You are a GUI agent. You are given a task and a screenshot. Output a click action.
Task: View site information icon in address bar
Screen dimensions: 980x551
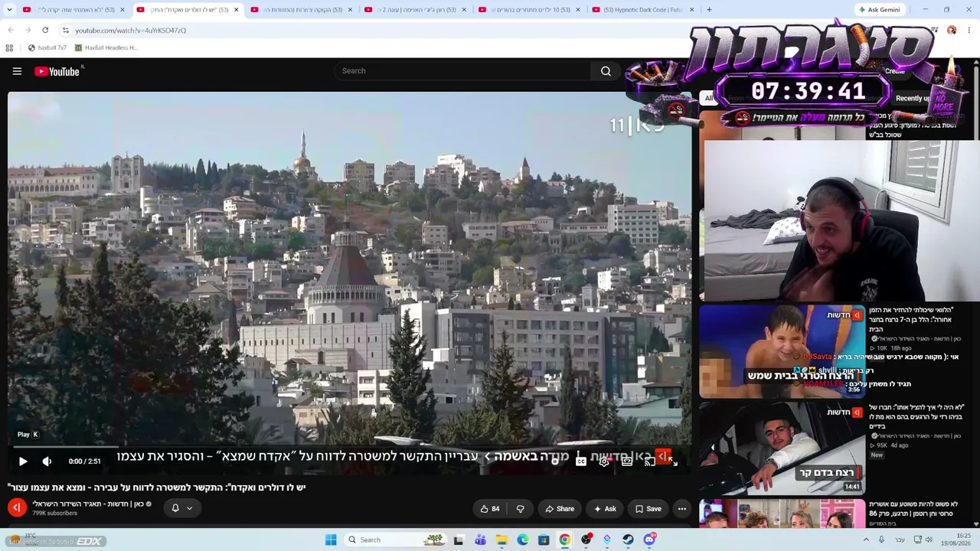click(66, 31)
